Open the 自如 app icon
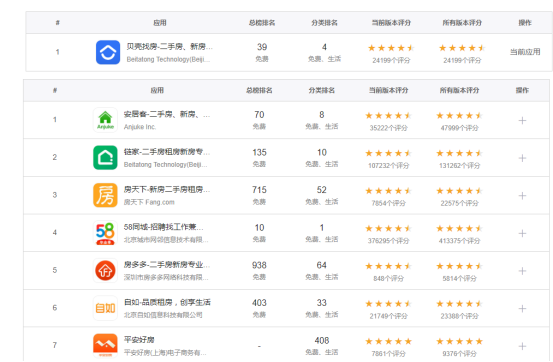 click(x=105, y=308)
